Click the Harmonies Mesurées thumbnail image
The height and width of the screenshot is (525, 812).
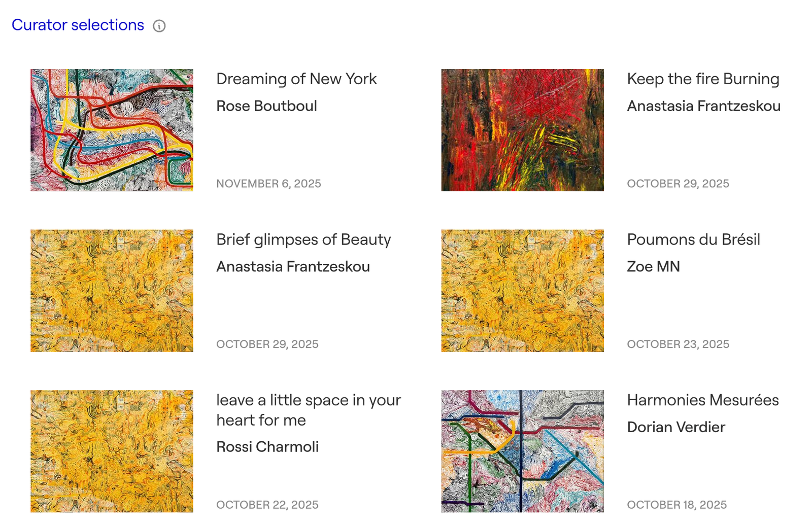522,450
